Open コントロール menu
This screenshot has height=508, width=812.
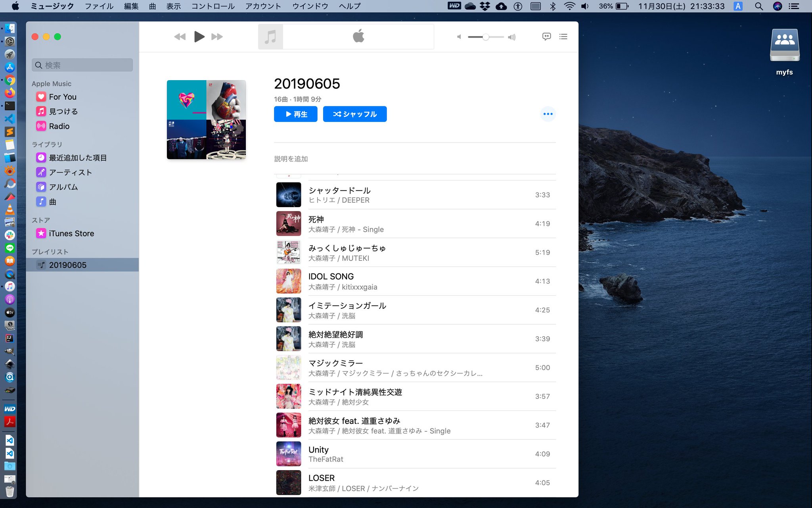coord(213,6)
